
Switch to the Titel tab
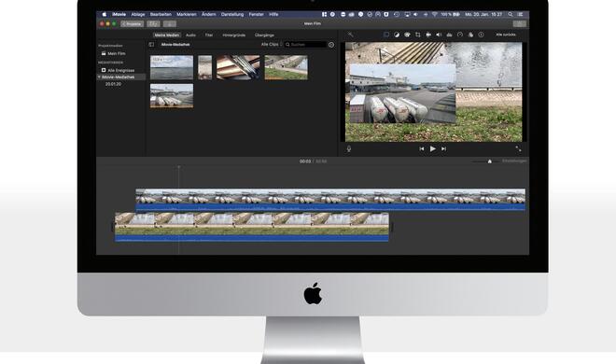pos(209,35)
